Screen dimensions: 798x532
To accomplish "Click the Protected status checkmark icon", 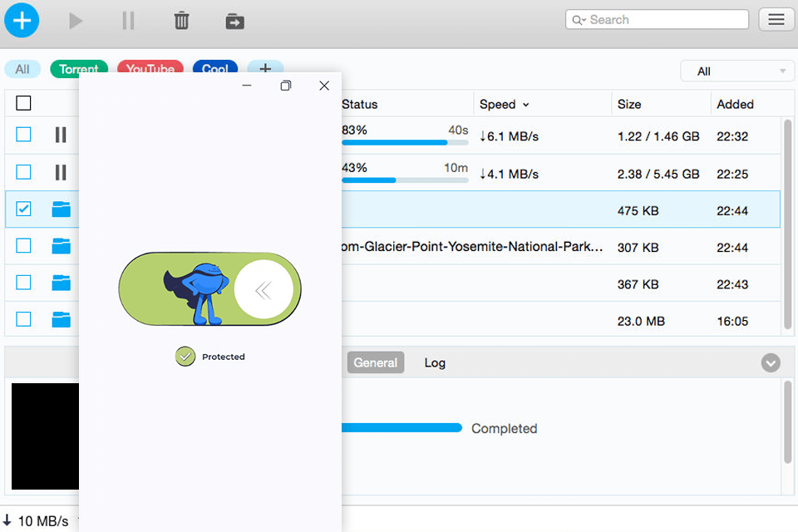I will [x=185, y=357].
